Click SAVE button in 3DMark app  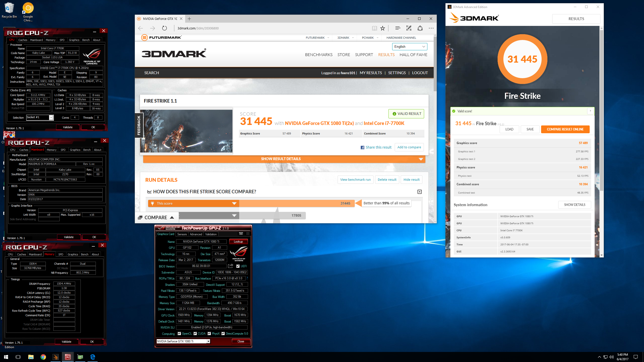(x=530, y=129)
